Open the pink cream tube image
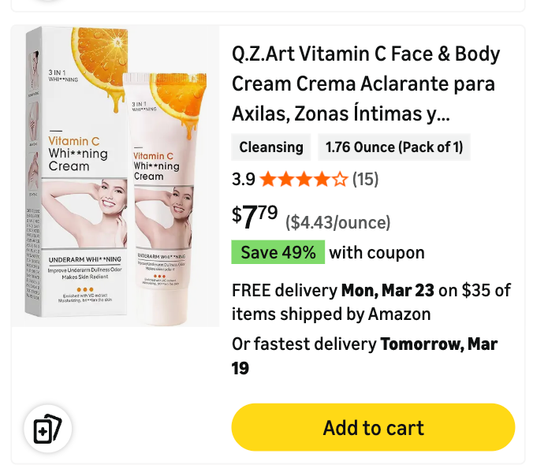Screen dimensions: 533x476 click(x=165, y=198)
